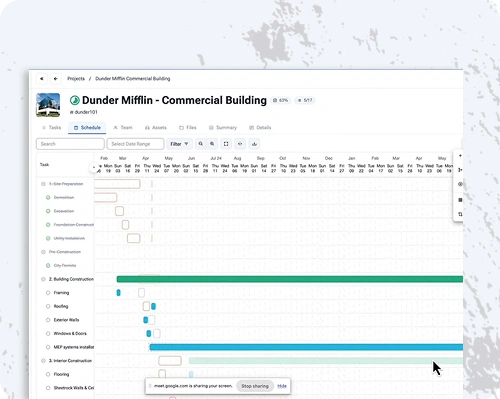
Task: Select the Windows & Doors task name
Action: pyautogui.click(x=70, y=333)
